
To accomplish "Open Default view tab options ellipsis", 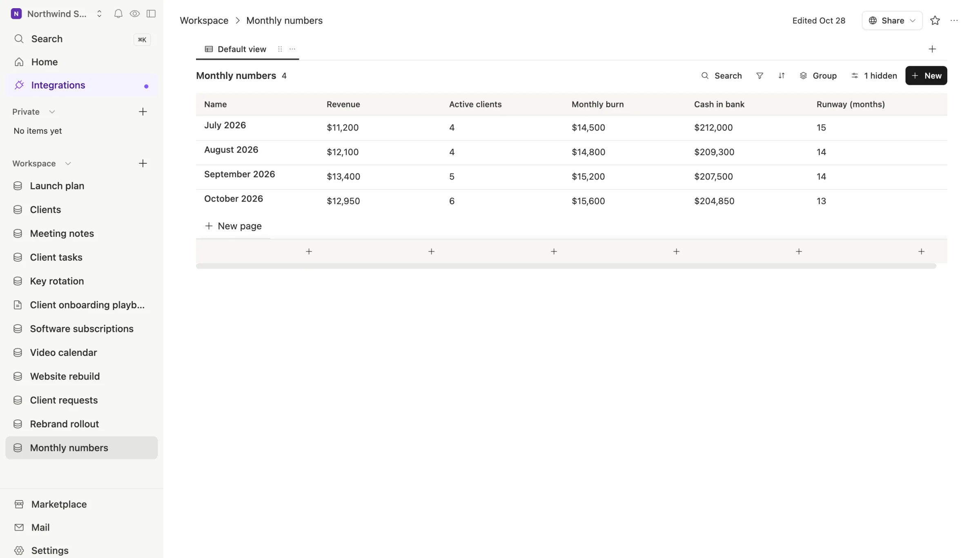I will pyautogui.click(x=292, y=49).
